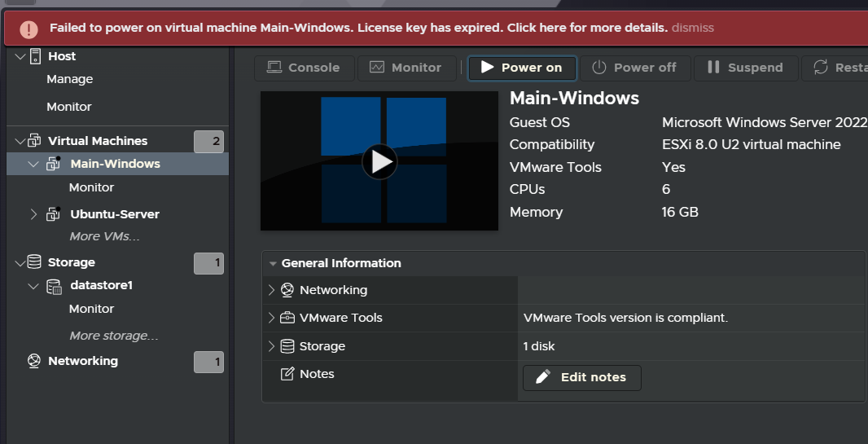Viewport: 868px width, 444px height.
Task: Click the Networking globe icon in the navigator
Action: pos(33,361)
